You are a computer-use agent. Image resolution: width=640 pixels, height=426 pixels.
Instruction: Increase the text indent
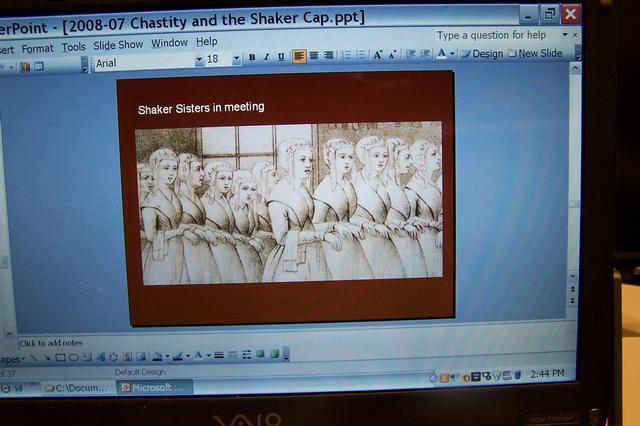425,54
